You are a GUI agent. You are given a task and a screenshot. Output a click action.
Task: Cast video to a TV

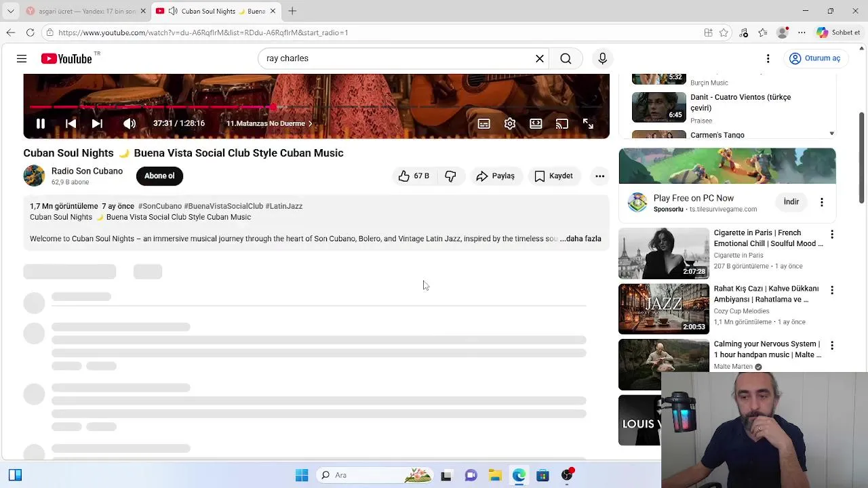(x=562, y=123)
